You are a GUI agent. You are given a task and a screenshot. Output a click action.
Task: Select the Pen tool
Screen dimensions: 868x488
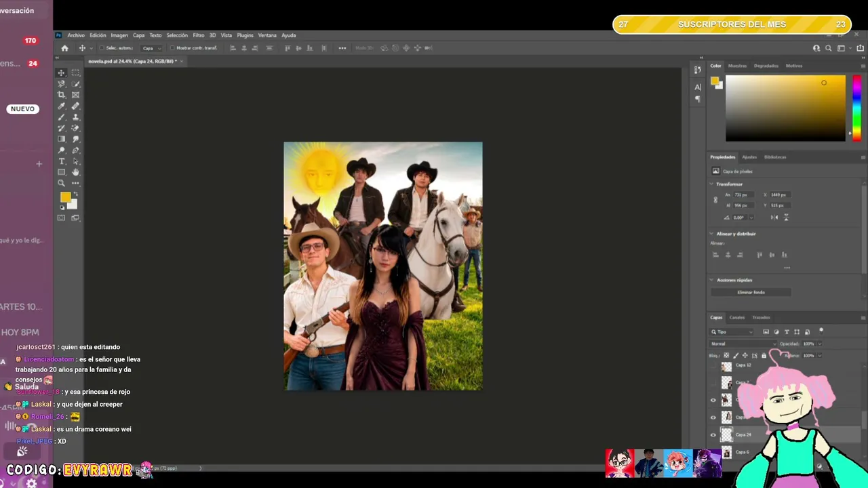[x=75, y=150]
